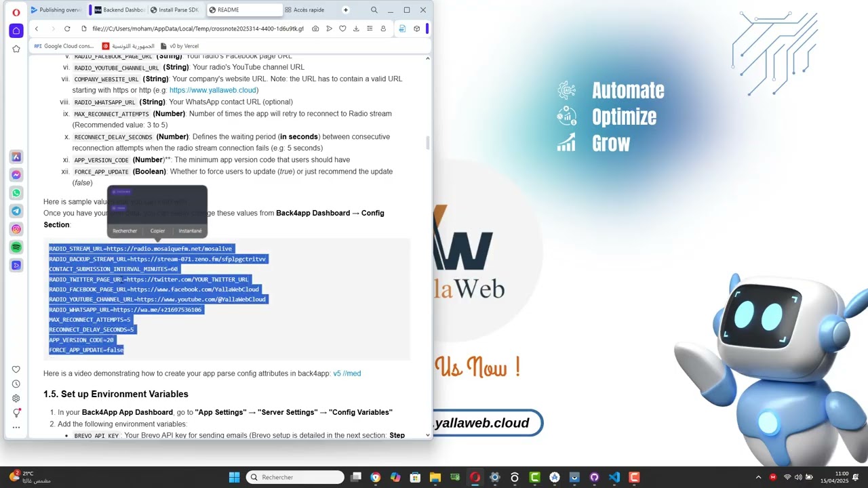Click the lightbulb icon in sidebar
This screenshot has width=868, height=488.
point(16,413)
